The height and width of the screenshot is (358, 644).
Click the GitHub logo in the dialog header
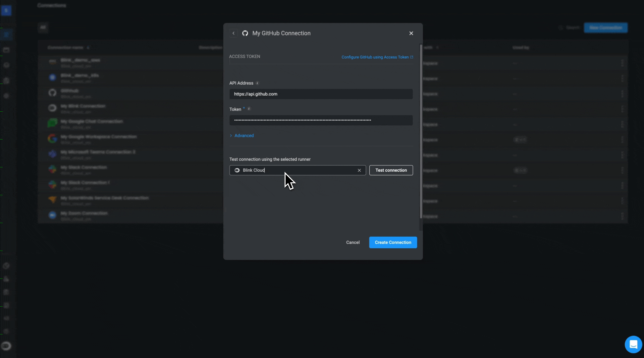point(245,33)
